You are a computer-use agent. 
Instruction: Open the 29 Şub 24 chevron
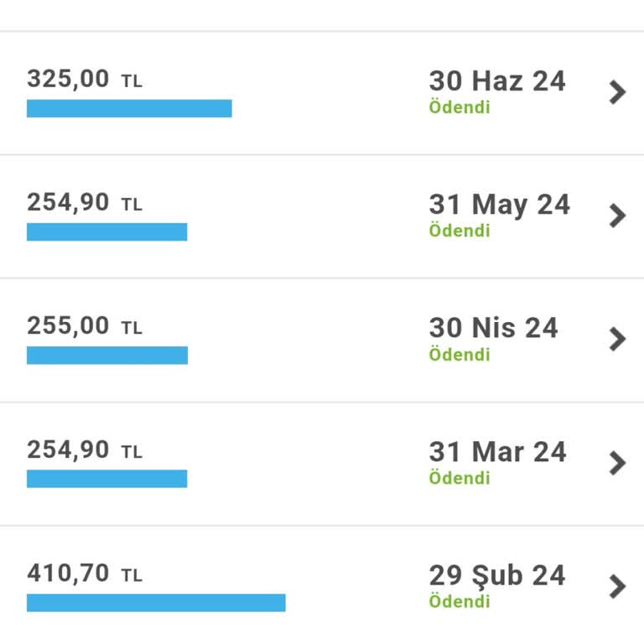click(x=617, y=586)
